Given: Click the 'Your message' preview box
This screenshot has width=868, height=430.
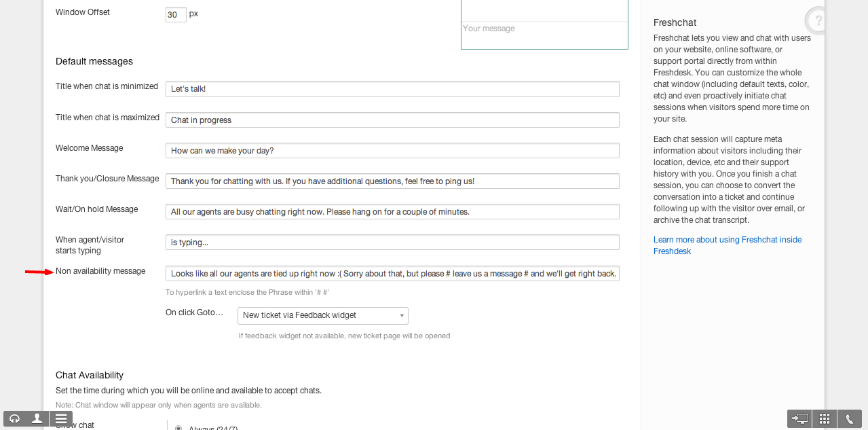Looking at the screenshot, I should (x=544, y=35).
